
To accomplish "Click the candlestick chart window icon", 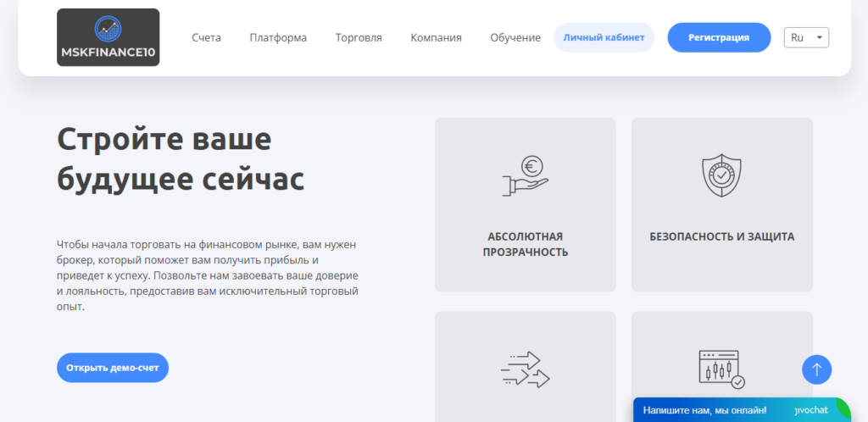I will click(x=722, y=369).
